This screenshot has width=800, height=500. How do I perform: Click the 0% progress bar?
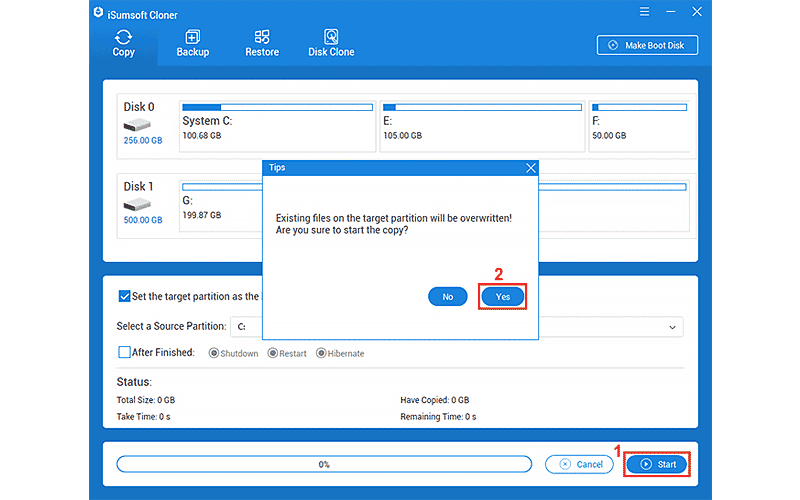click(x=324, y=464)
